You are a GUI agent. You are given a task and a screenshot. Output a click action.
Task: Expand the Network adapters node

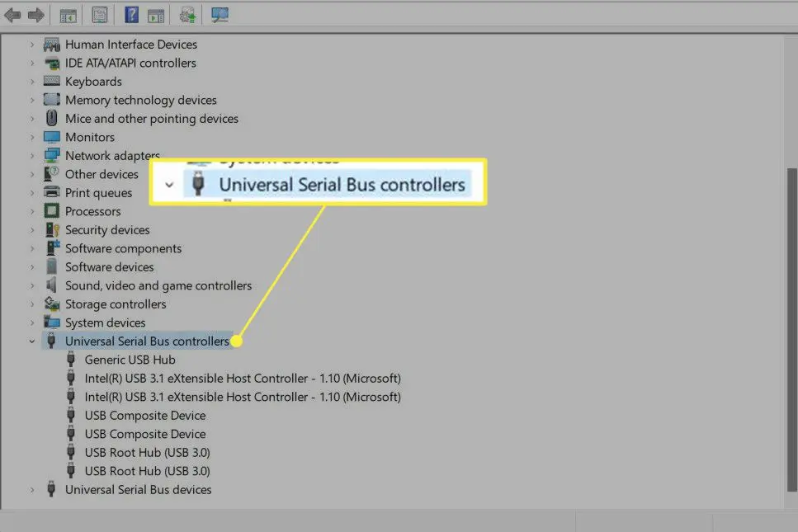point(32,156)
